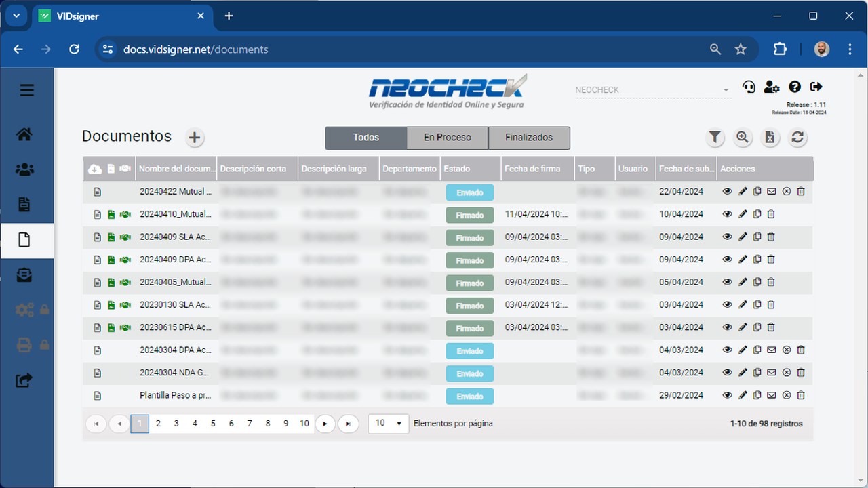
Task: Open the users group sidebar icon
Action: coord(24,169)
